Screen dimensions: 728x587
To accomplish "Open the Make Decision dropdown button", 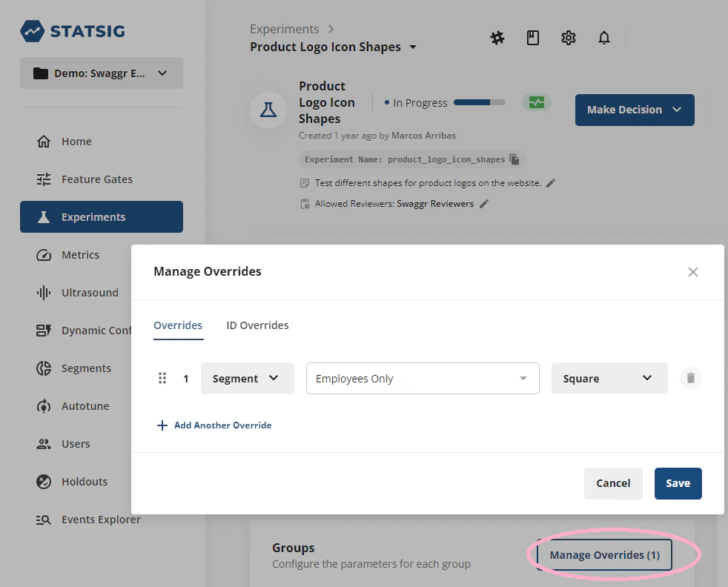I will click(635, 110).
